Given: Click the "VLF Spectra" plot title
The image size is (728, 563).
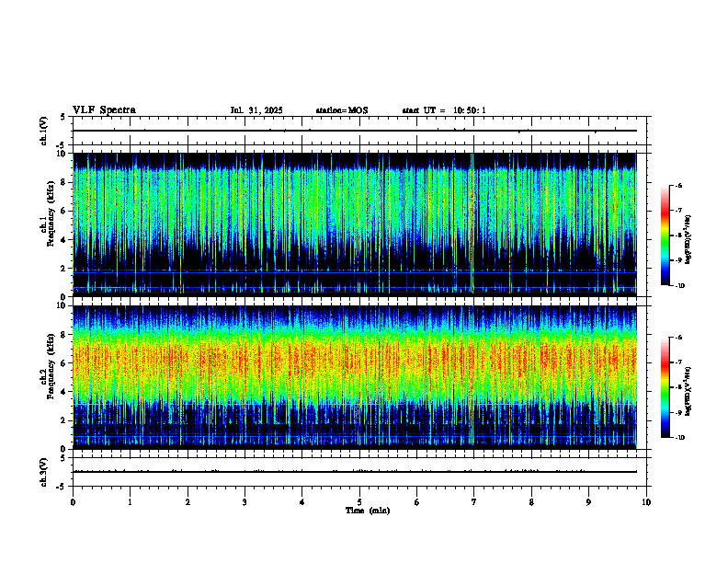Looking at the screenshot, I should [104, 110].
